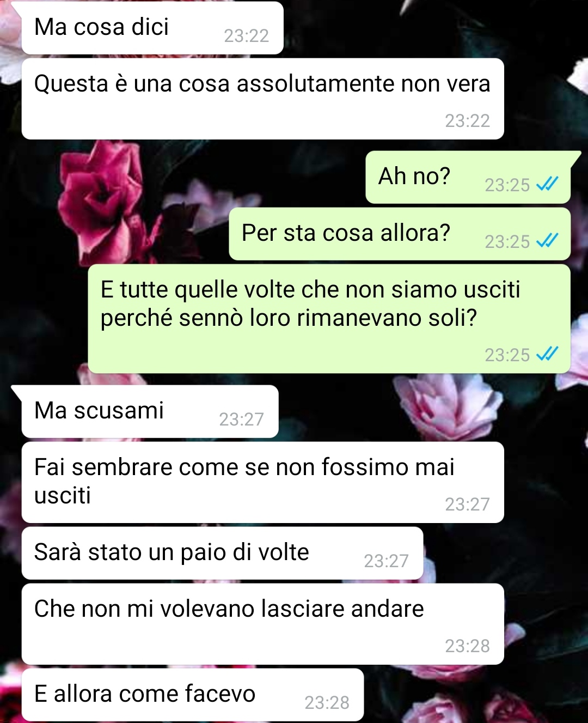
Task: Select 'Sarà stato un paio di volte' message
Action: 222,553
